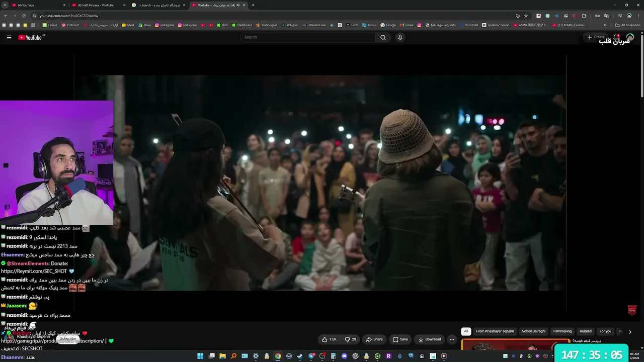Select the Filmmaking filter chip
The height and width of the screenshot is (362, 644).
pos(562,331)
